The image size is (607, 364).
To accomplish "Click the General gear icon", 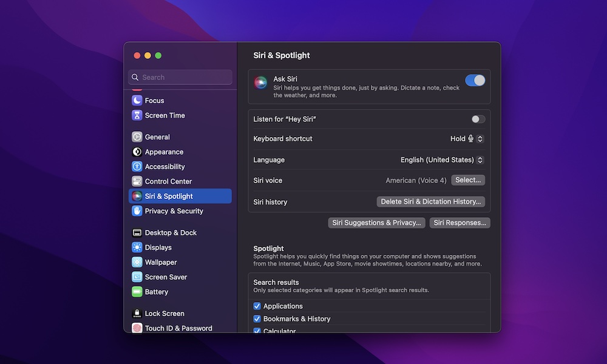I will pos(137,137).
